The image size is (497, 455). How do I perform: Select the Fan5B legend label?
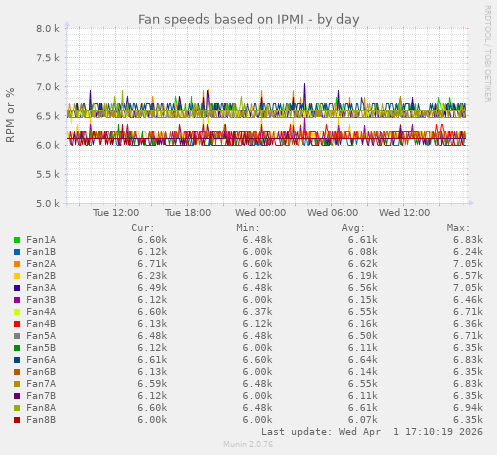click(x=41, y=348)
